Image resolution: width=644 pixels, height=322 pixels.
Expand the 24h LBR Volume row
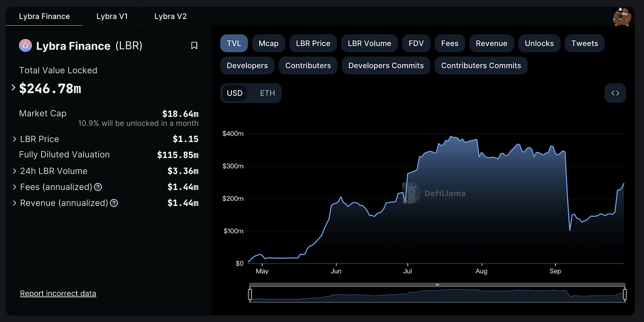click(x=15, y=171)
